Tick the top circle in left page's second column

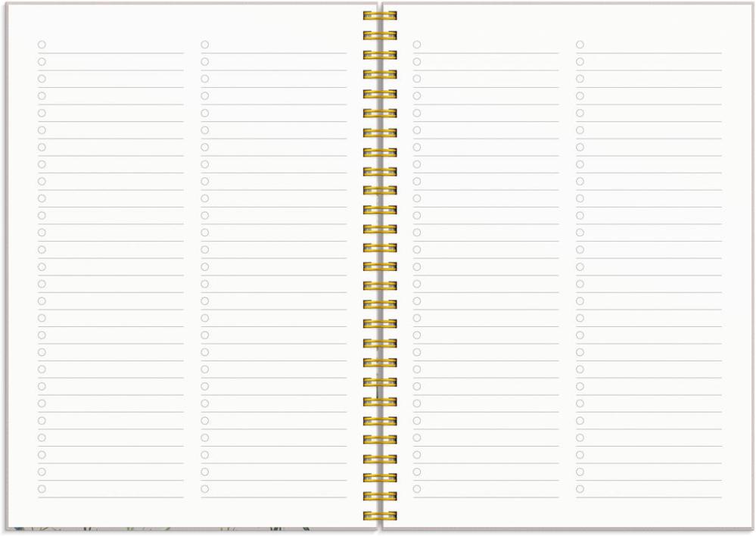tap(205, 45)
